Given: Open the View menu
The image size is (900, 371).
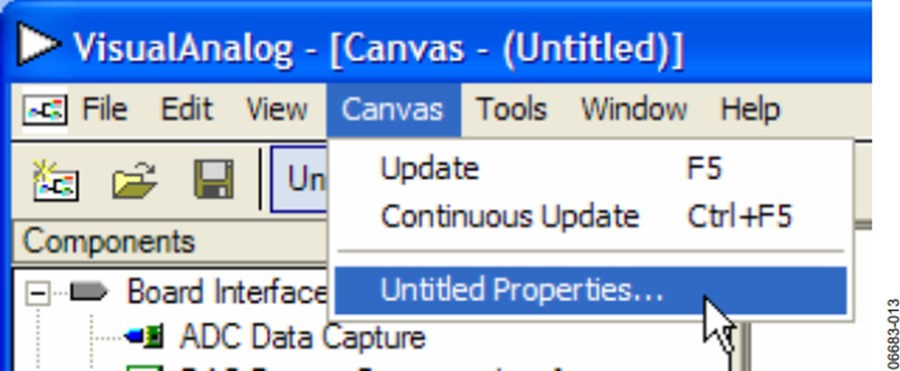Looking at the screenshot, I should [277, 109].
